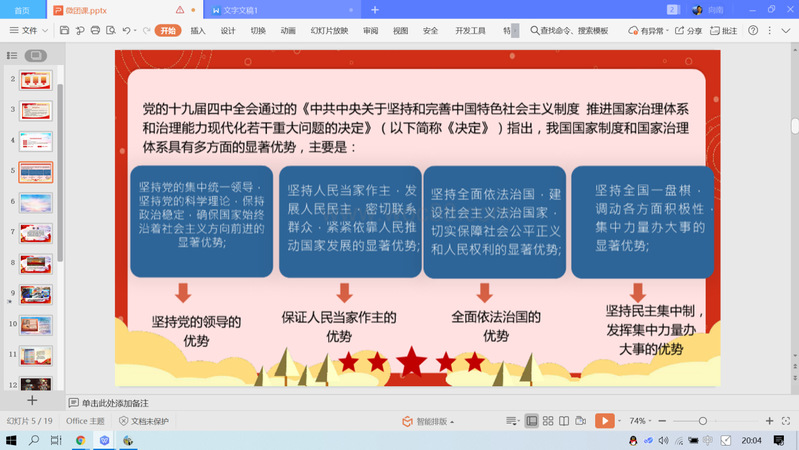
Task: Open the 插入 ribbon tab
Action: (198, 31)
